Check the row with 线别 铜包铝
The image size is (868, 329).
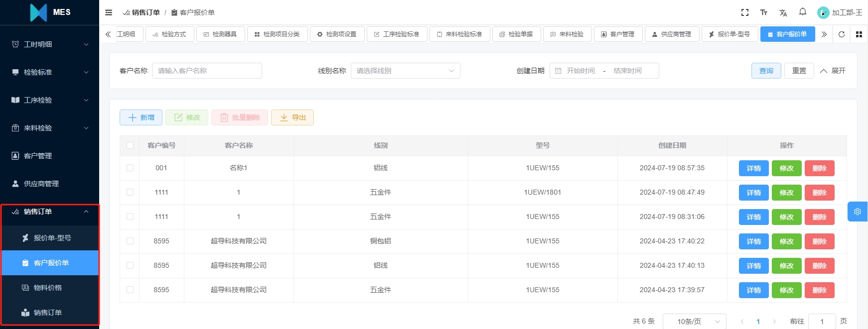(x=130, y=241)
